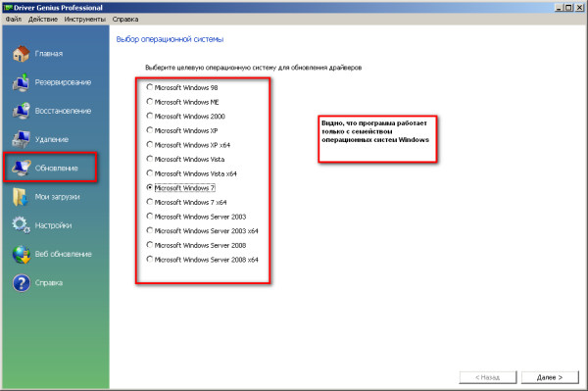Open the Удаление uninstall icon
This screenshot has width=588, height=391.
coord(21,139)
